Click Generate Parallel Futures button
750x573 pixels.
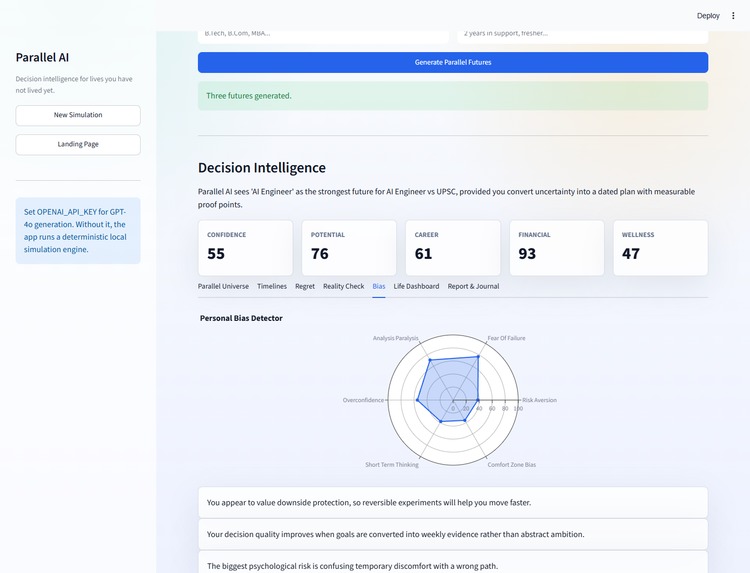pos(453,62)
